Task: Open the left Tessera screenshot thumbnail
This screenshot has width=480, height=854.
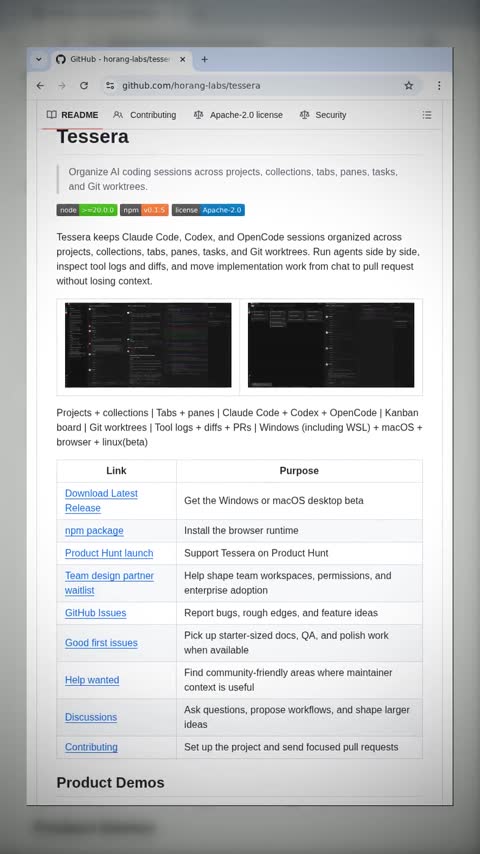Action: click(148, 345)
